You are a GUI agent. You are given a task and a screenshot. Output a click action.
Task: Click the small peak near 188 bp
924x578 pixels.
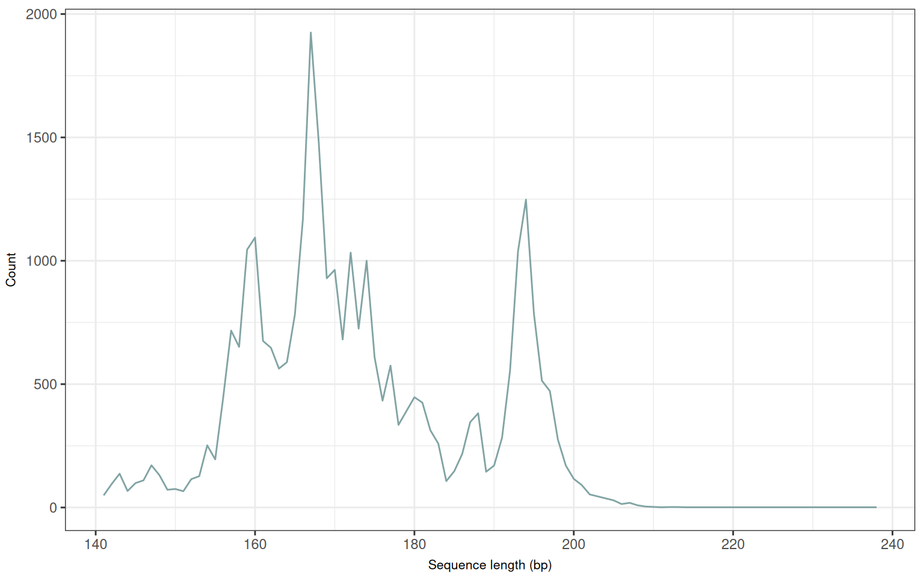point(478,413)
